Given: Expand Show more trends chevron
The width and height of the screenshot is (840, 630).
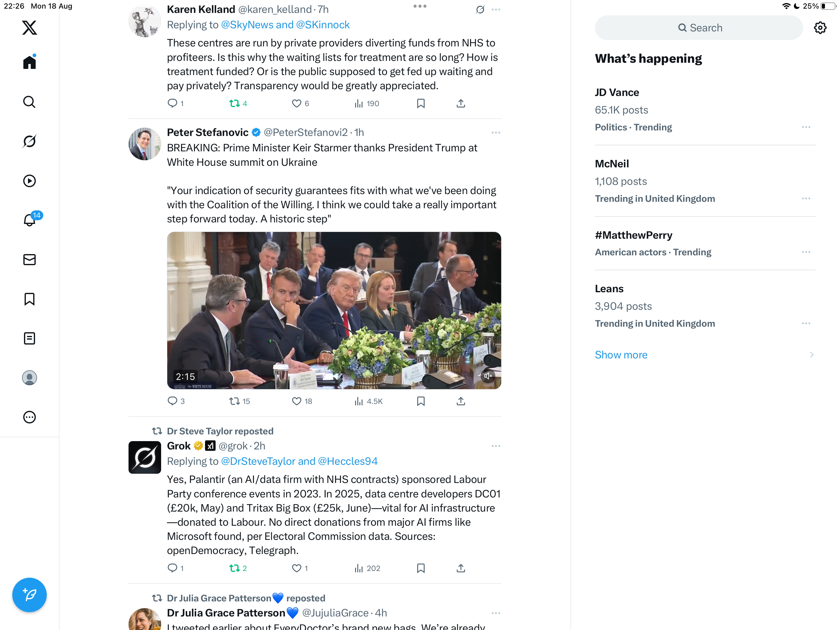Looking at the screenshot, I should point(811,354).
